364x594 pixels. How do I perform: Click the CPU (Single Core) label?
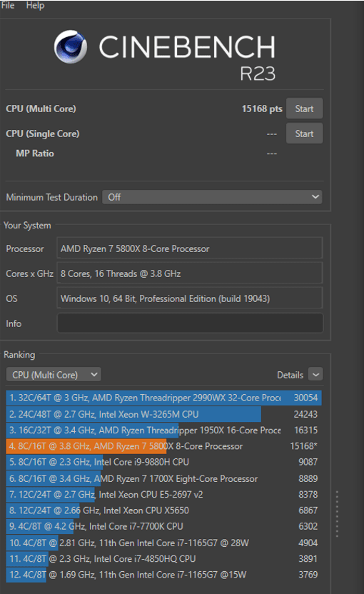(42, 134)
